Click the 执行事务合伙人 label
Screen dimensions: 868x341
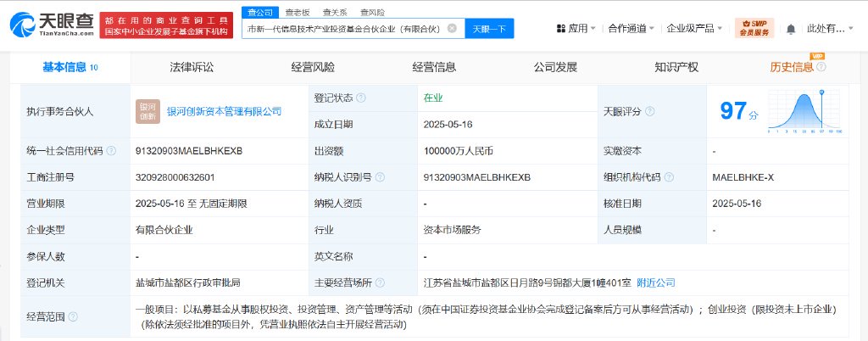[60, 111]
